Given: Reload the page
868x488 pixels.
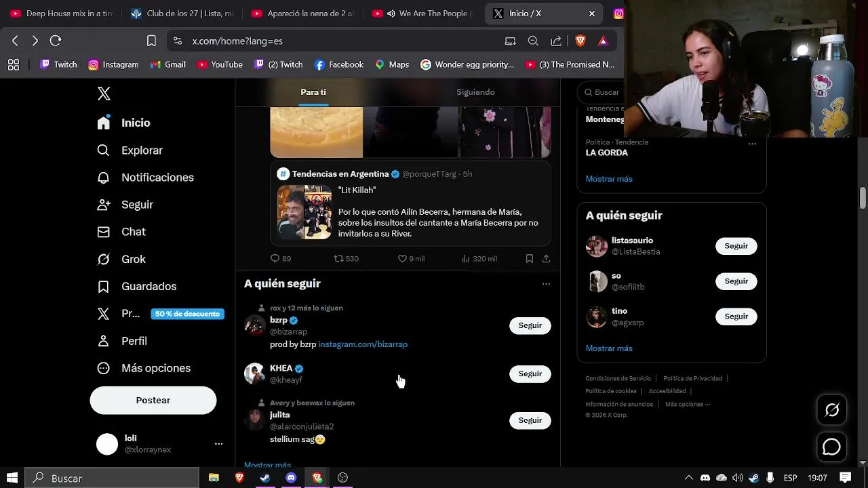Looking at the screenshot, I should coord(56,41).
